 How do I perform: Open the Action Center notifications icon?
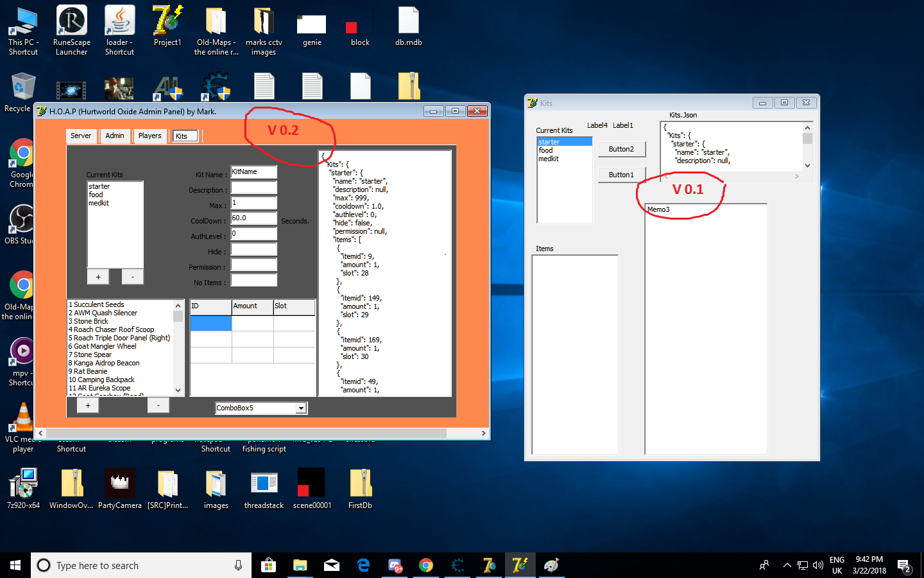[905, 566]
